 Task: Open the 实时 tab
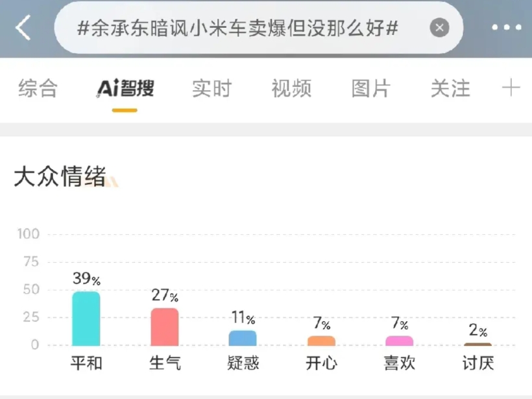pyautogui.click(x=212, y=88)
